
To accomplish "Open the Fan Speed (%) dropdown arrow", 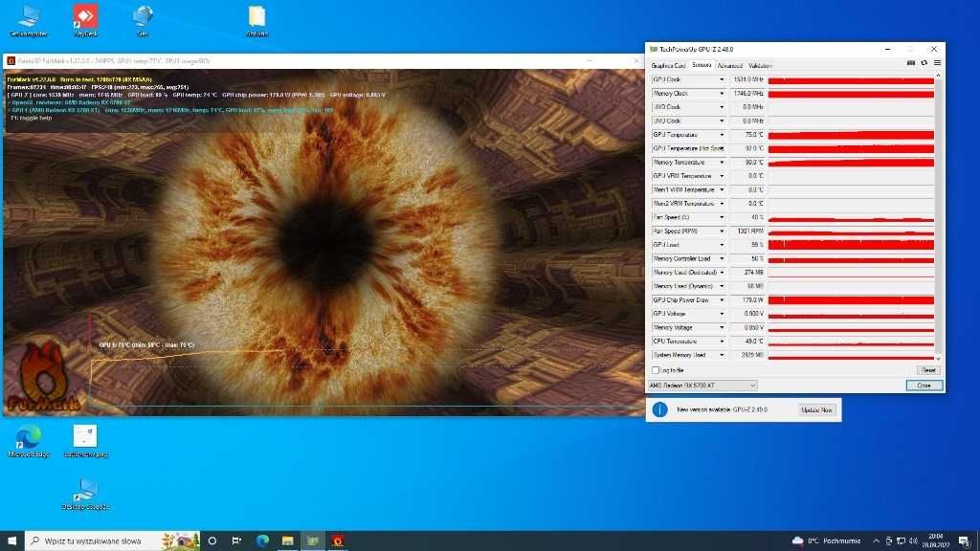I will pyautogui.click(x=722, y=217).
